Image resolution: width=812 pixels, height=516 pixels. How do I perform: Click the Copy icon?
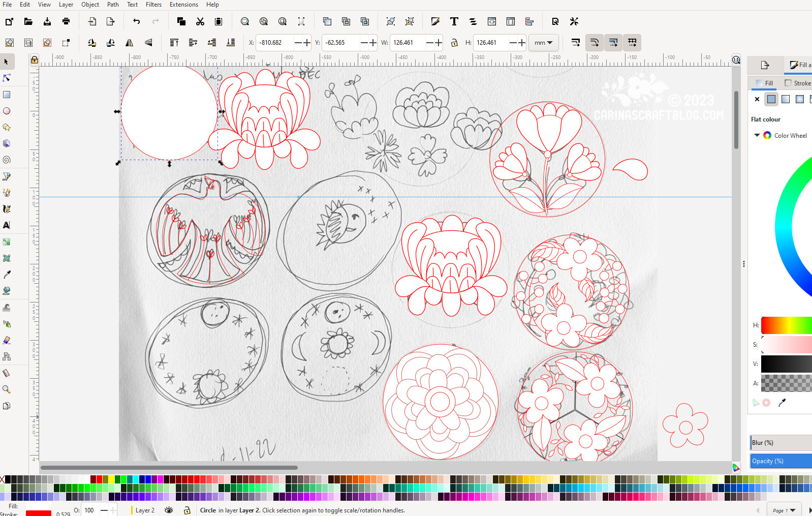[x=181, y=21]
